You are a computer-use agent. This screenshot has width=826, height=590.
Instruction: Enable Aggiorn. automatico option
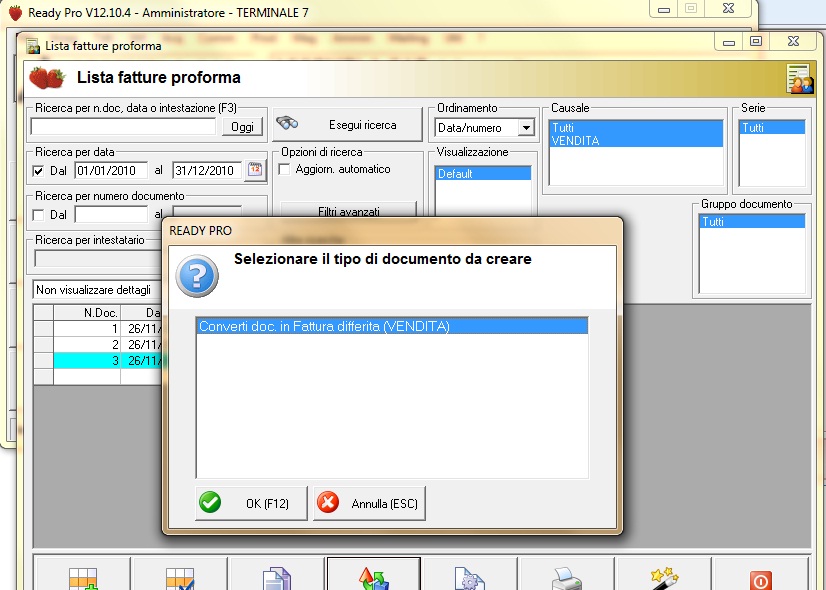pos(284,169)
